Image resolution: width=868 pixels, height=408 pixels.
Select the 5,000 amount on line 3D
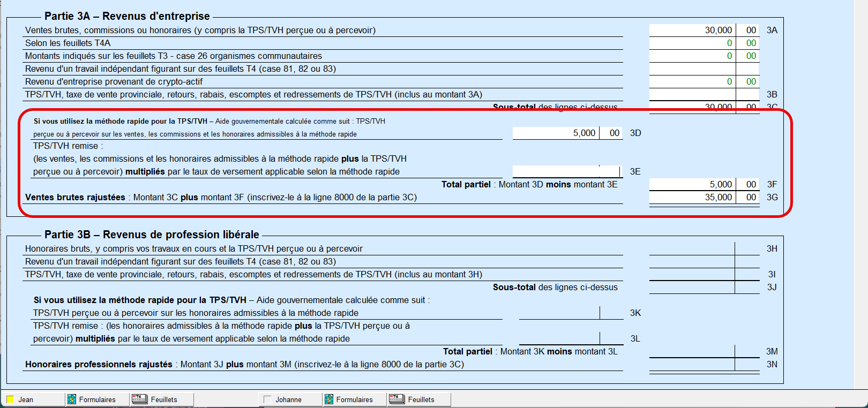click(567, 133)
